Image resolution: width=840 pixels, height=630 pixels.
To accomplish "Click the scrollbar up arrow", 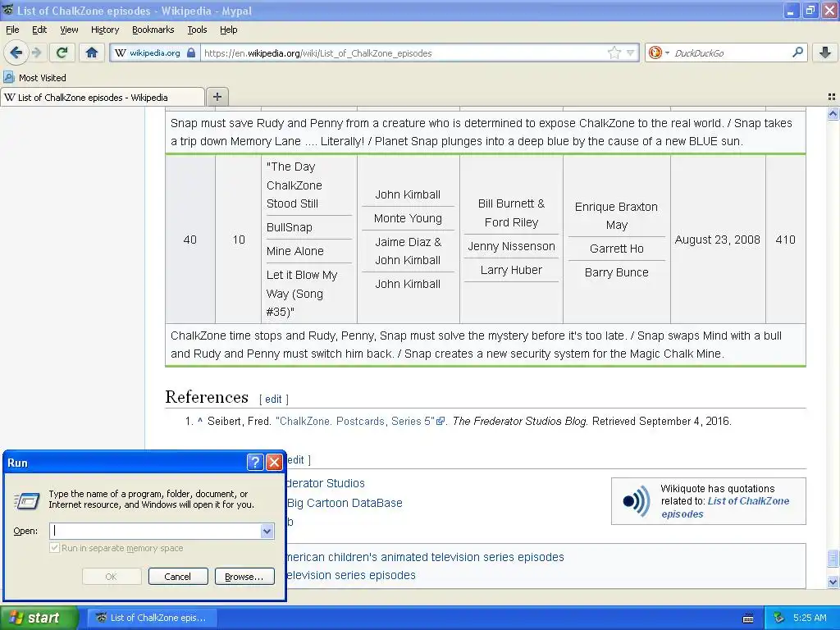I will (x=833, y=113).
